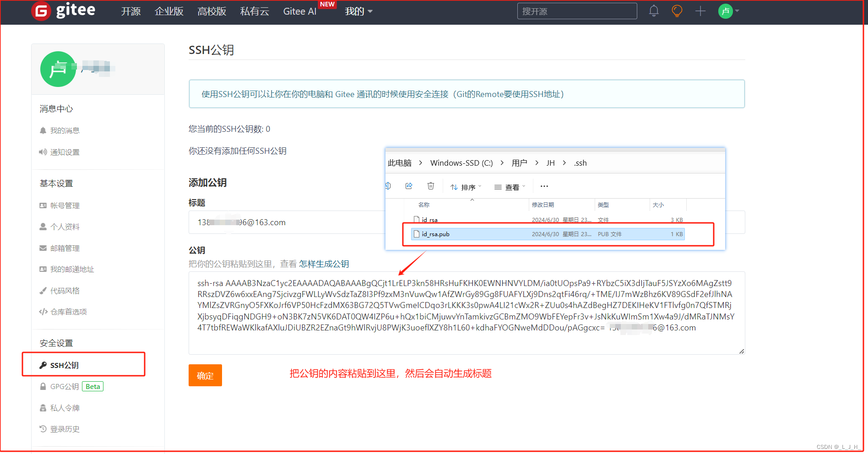This screenshot has height=454, width=868.
Task: Click .ssh in Explorer breadcrumb
Action: click(x=580, y=163)
